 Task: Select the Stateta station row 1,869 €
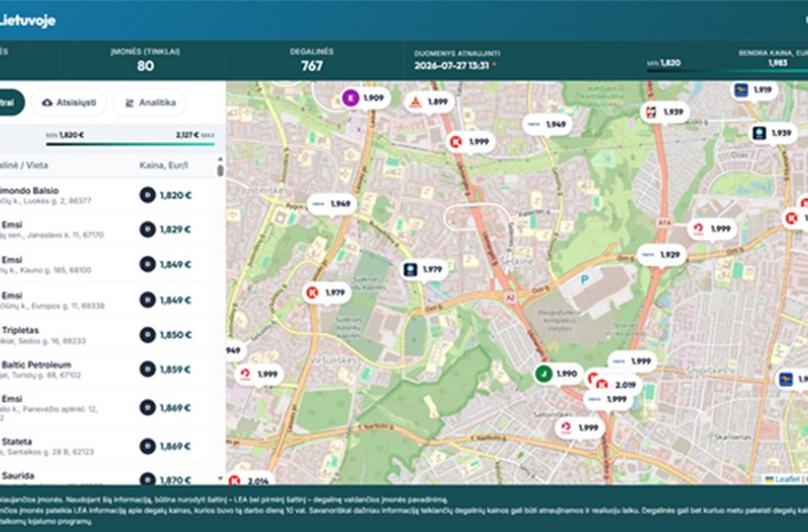click(108, 446)
